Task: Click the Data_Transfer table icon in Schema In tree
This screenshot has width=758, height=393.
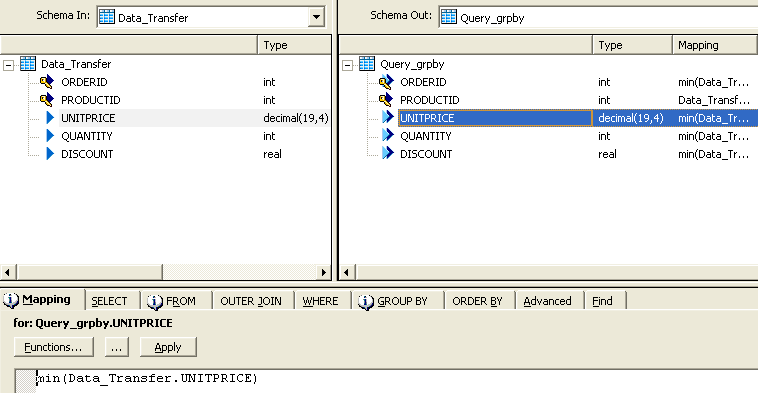Action: (28, 64)
